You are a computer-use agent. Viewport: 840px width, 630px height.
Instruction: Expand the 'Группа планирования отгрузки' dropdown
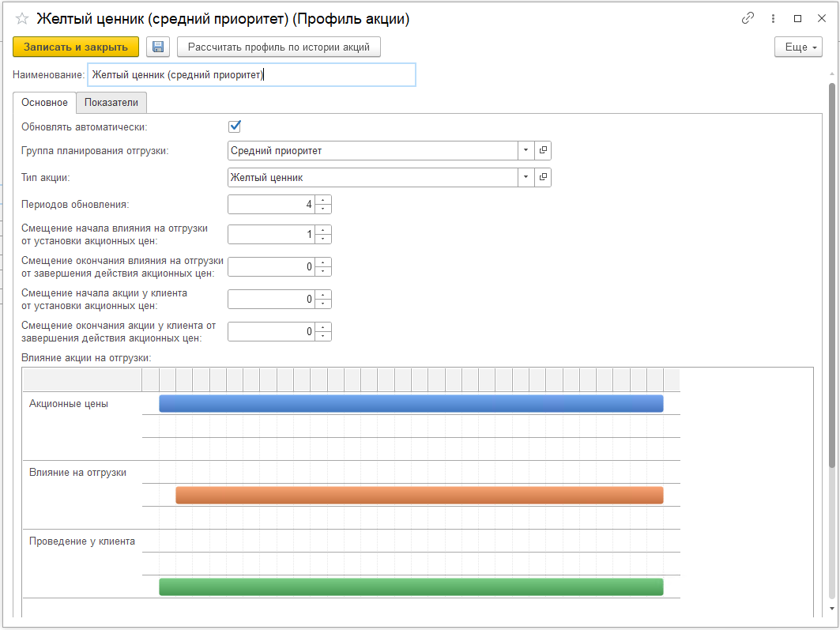coord(526,150)
